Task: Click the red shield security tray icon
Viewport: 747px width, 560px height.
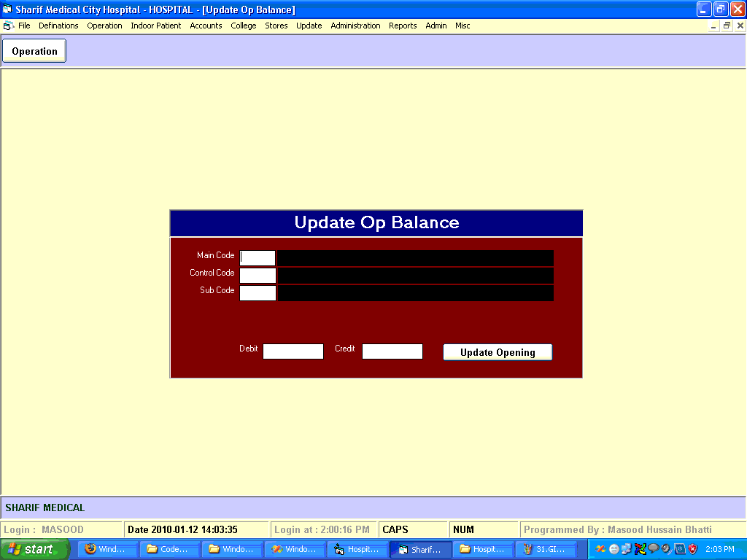Action: [693, 549]
